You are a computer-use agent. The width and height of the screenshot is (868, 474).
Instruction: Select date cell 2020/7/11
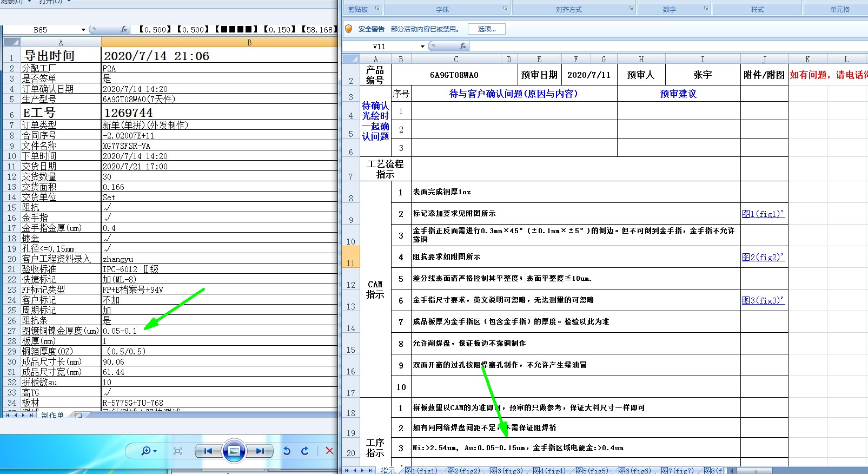(588, 75)
